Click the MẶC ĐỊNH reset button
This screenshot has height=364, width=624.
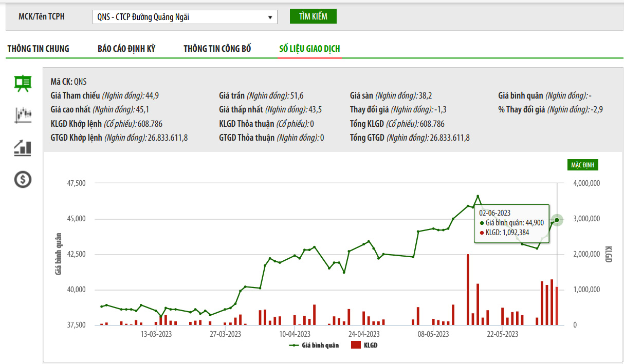[x=582, y=165]
